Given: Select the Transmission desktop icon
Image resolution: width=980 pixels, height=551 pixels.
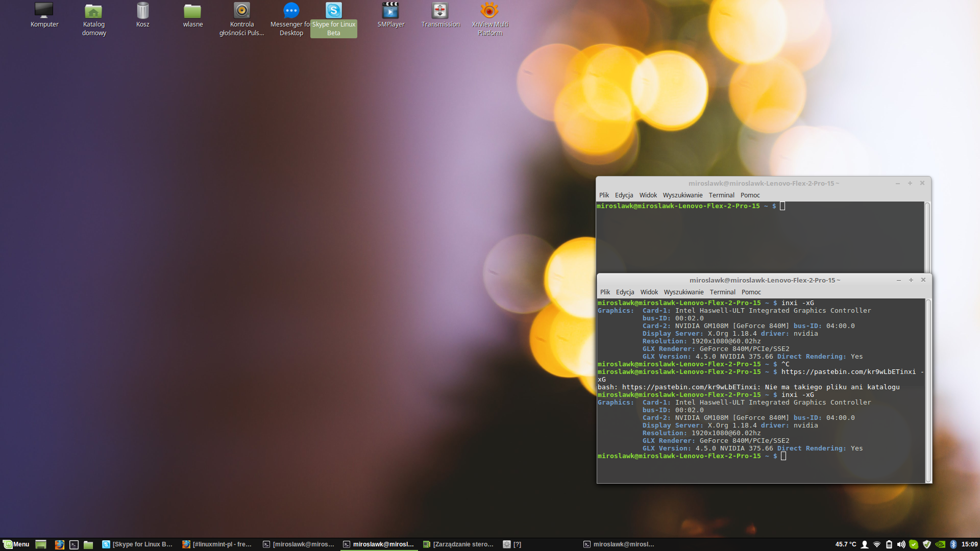Looking at the screenshot, I should point(440,15).
